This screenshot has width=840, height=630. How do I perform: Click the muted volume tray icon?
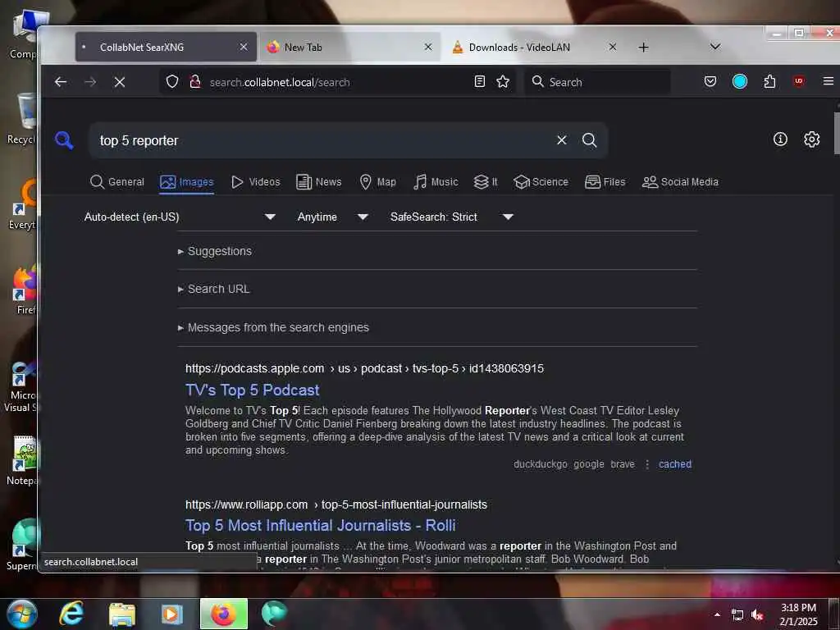(757, 615)
